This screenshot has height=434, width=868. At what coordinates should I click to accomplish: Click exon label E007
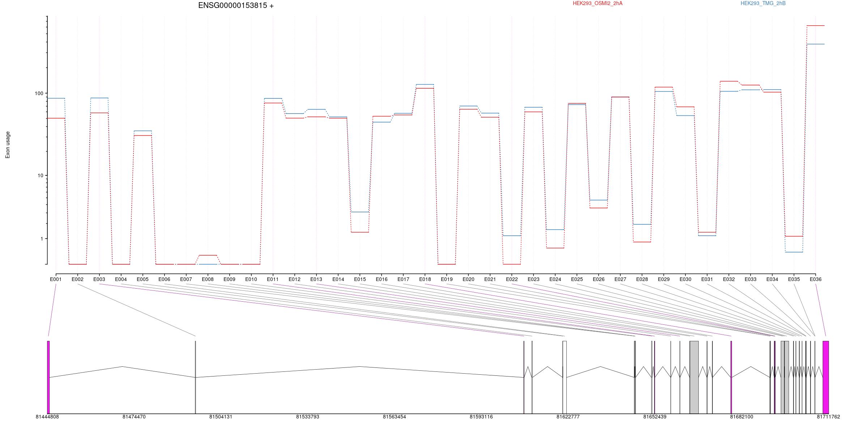(x=186, y=279)
